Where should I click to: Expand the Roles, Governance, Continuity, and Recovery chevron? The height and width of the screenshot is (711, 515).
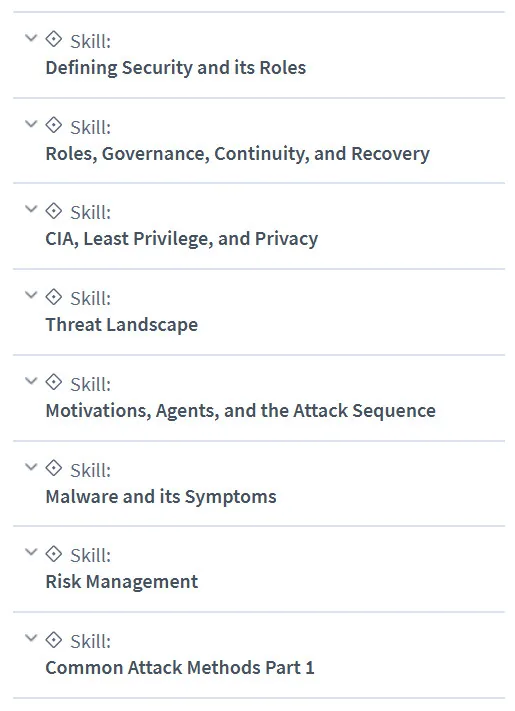click(31, 123)
